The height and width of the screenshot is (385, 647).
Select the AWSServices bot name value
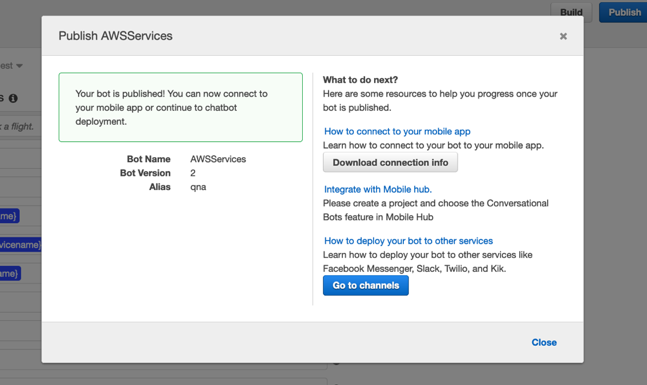[218, 159]
